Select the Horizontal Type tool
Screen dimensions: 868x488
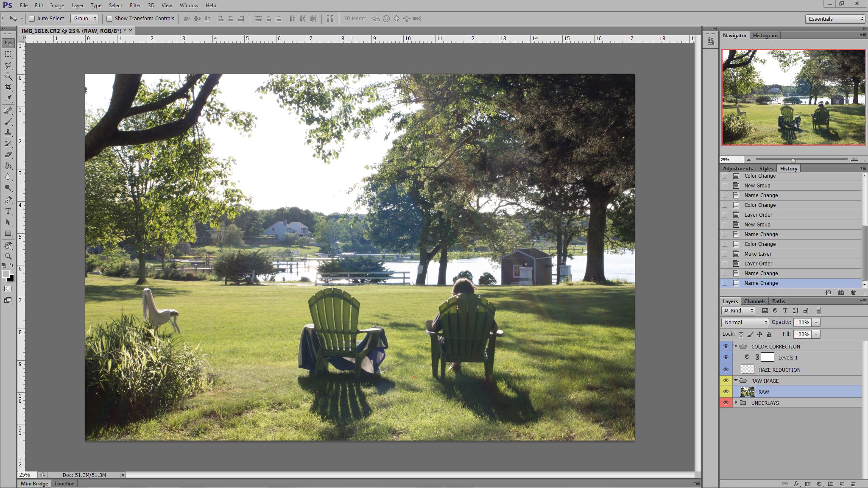point(8,211)
